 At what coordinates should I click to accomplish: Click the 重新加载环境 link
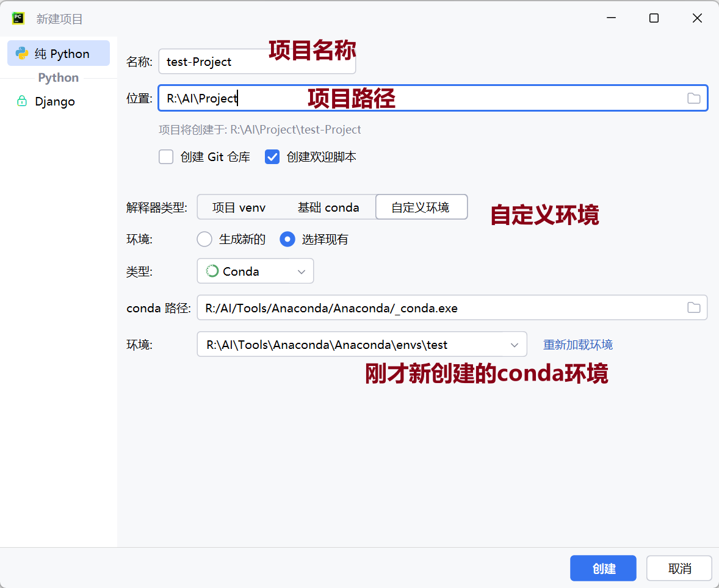577,345
